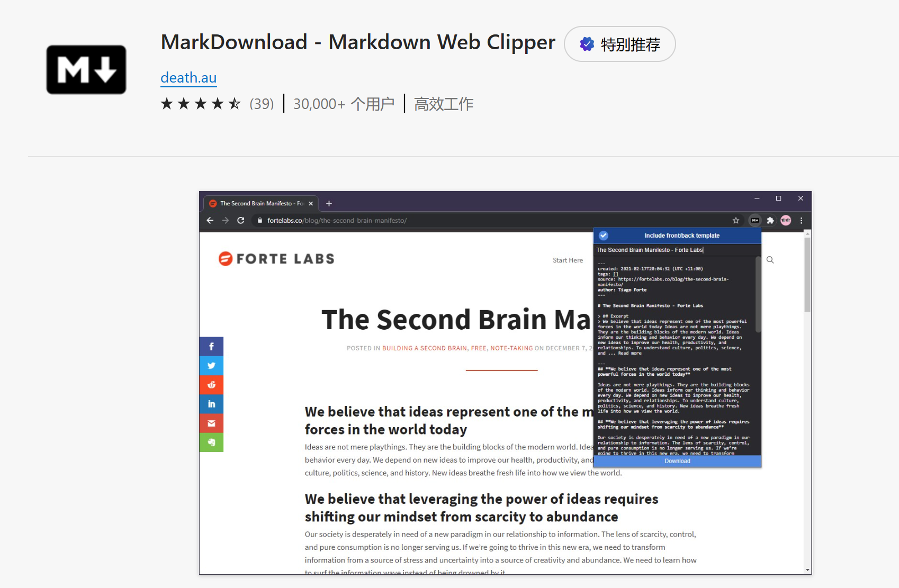Screen dimensions: 899x588
Task: Share the article on Reddit
Action: pyautogui.click(x=211, y=385)
